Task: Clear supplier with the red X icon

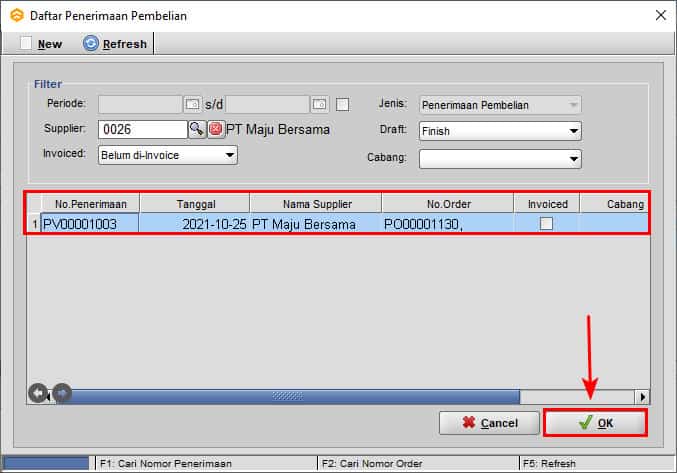Action: pyautogui.click(x=215, y=129)
